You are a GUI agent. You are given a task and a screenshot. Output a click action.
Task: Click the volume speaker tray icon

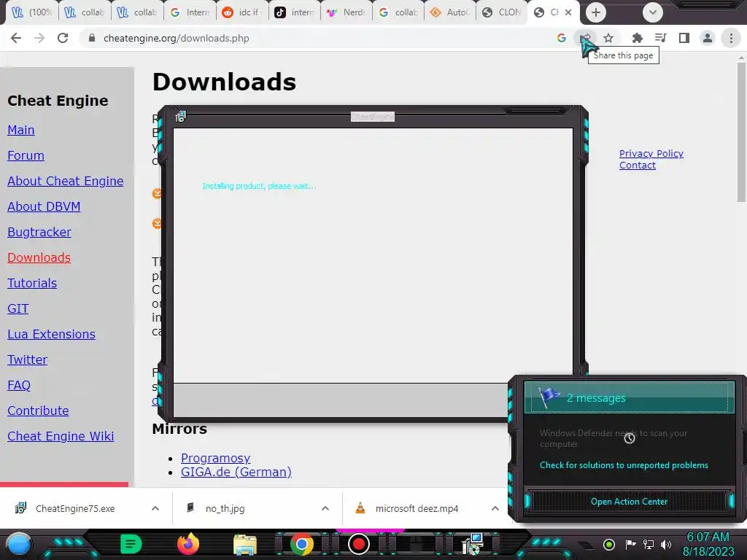coord(666,544)
